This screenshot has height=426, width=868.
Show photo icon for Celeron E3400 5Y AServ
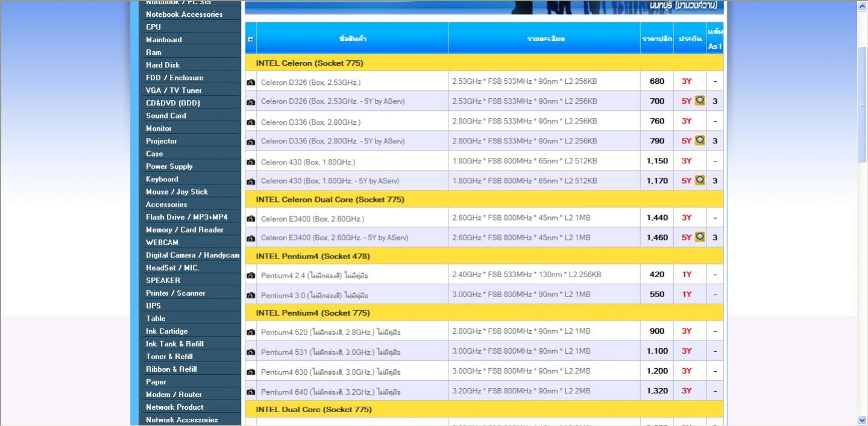click(x=251, y=238)
